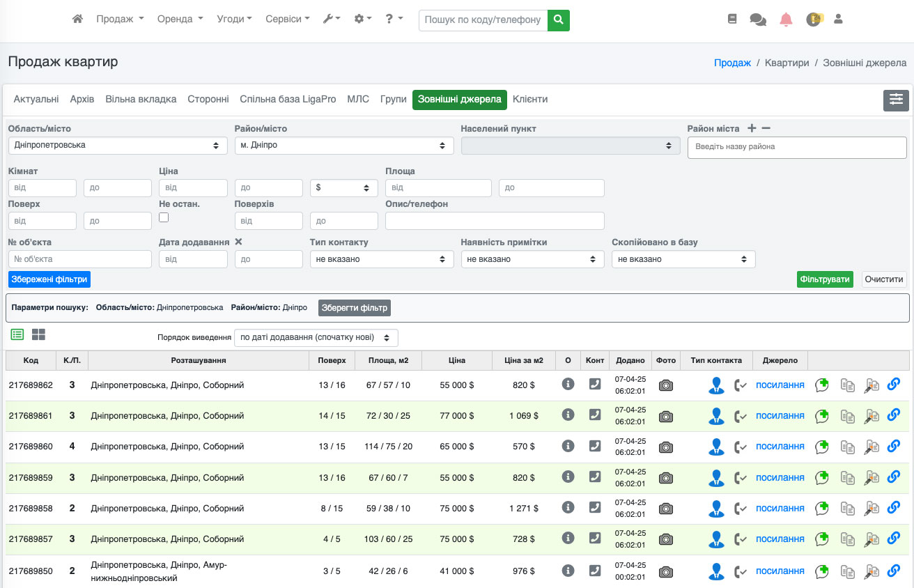
Task: Switch to grid tile view icon
Action: pos(38,334)
